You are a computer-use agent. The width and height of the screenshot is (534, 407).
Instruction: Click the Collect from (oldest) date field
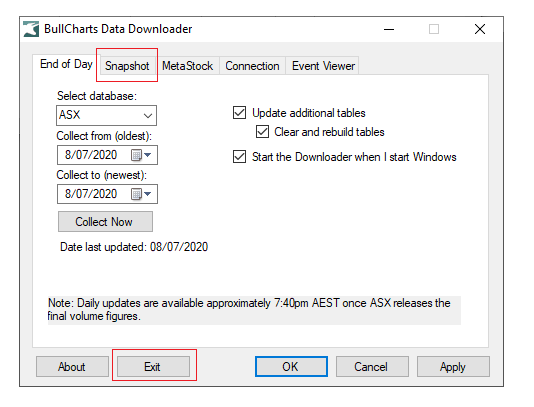(x=107, y=155)
